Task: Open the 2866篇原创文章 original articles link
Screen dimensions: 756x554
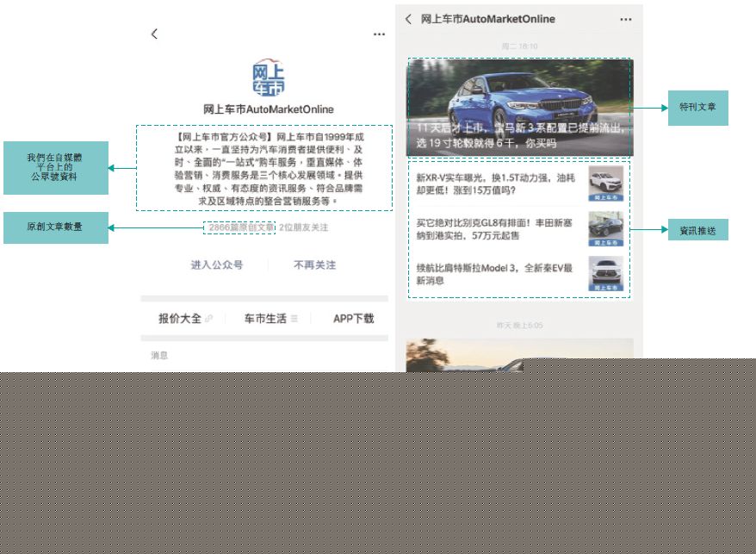Action: click(x=241, y=227)
